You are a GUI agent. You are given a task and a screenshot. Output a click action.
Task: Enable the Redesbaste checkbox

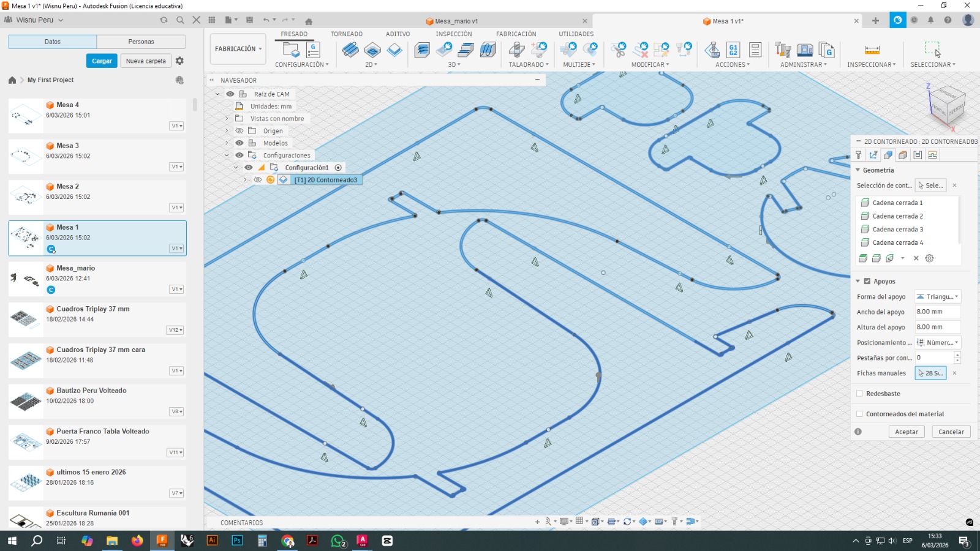coord(859,394)
